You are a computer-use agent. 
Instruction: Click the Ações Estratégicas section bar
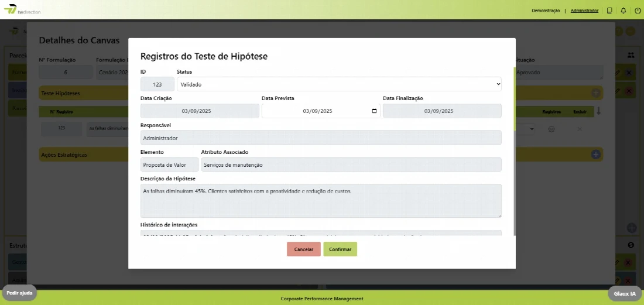(x=84, y=155)
